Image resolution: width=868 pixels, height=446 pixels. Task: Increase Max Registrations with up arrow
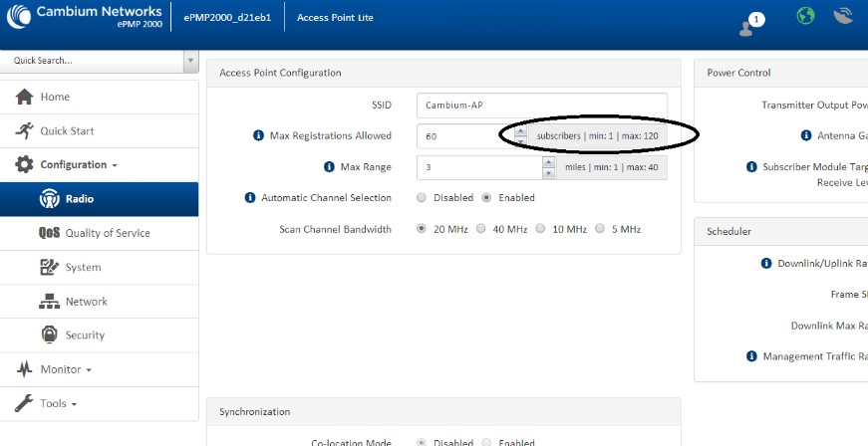click(x=521, y=131)
